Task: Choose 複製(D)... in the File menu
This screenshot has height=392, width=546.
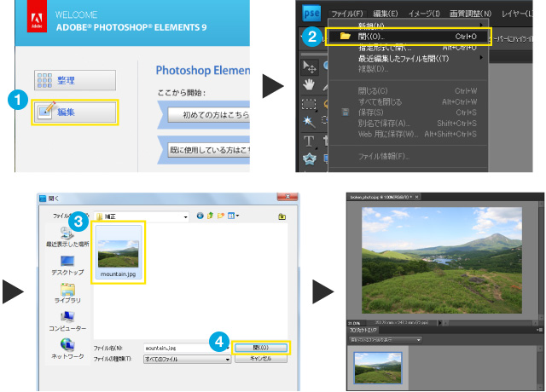Action: point(408,69)
